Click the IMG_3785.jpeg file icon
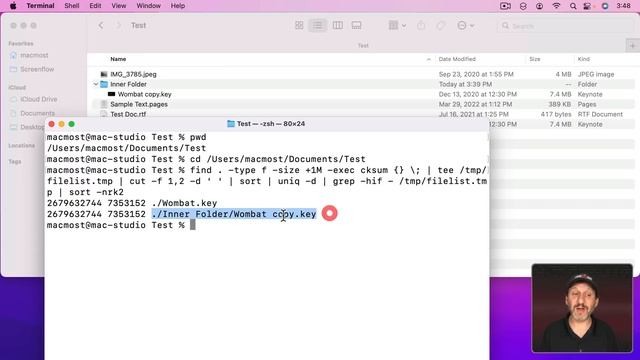640x360 pixels. pos(104,74)
